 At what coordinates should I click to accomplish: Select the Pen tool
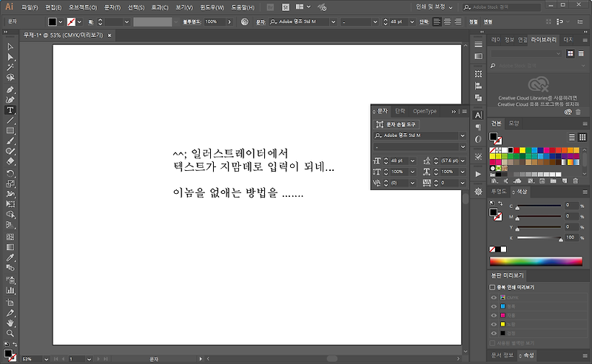10,89
